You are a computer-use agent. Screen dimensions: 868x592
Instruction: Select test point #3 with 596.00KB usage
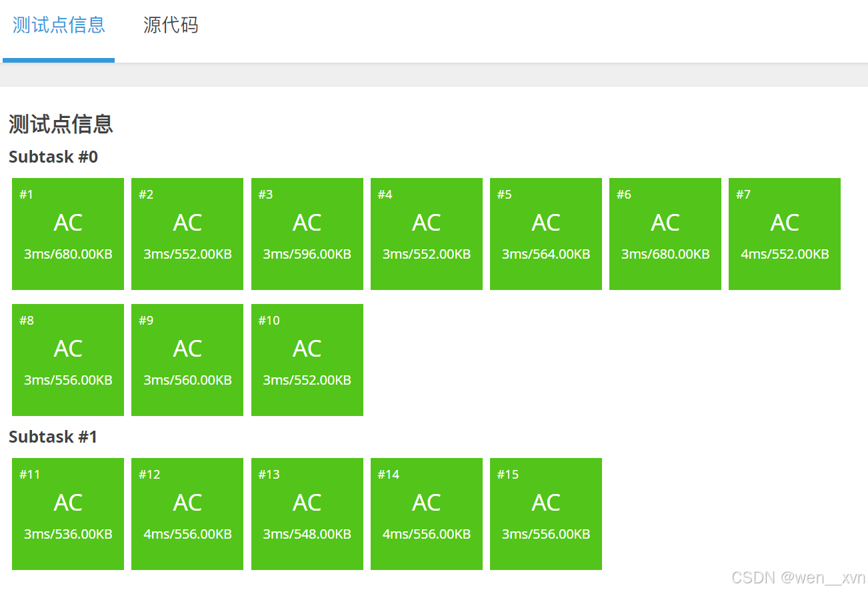(x=307, y=233)
